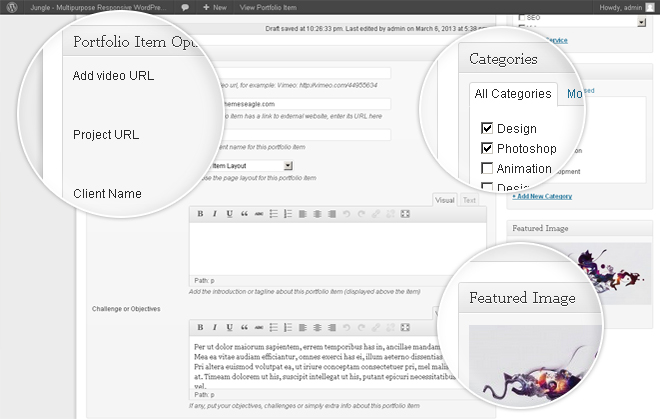The image size is (660, 419).
Task: Click the + Add New Category link
Action: click(x=542, y=196)
